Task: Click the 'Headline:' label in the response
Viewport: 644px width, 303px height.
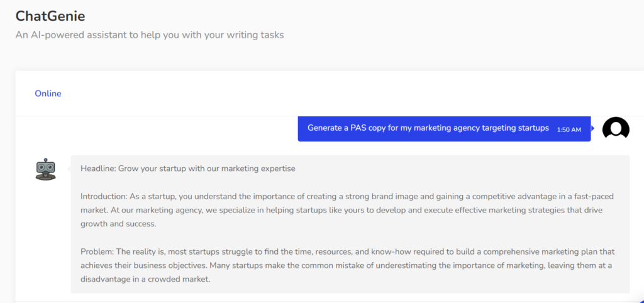Action: [x=98, y=168]
